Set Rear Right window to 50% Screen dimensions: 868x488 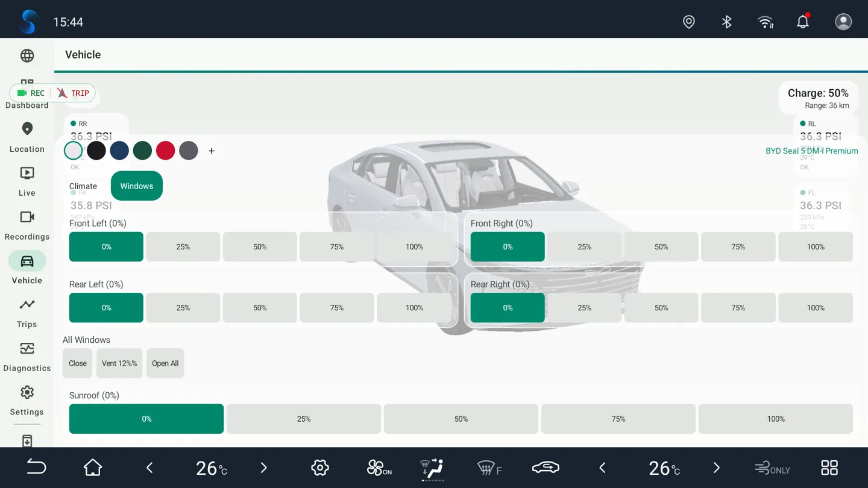coord(661,308)
